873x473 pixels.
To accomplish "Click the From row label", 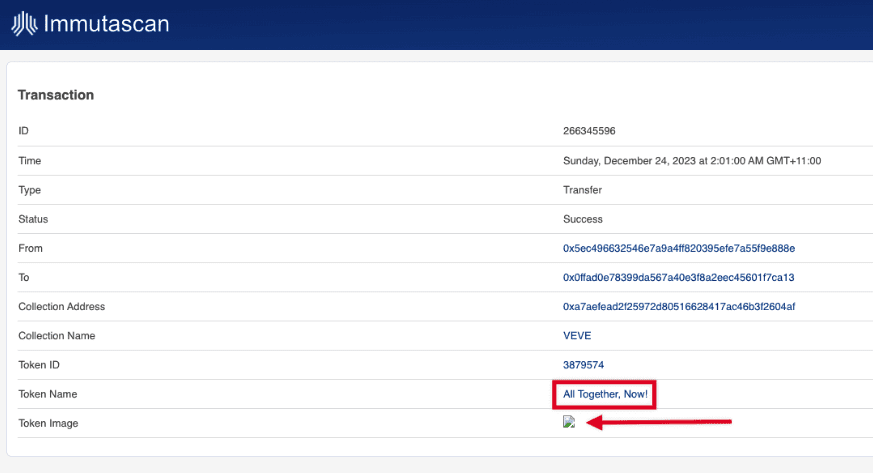I will (30, 248).
